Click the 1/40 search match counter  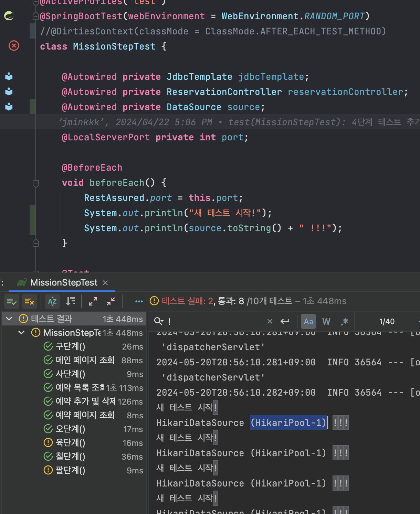(x=387, y=321)
